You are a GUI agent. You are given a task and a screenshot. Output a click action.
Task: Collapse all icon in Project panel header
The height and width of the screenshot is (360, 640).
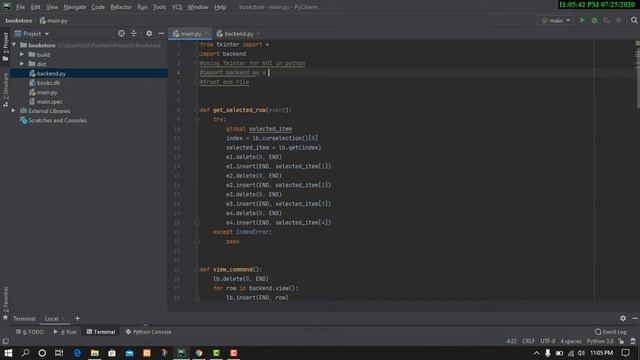[x=133, y=33]
